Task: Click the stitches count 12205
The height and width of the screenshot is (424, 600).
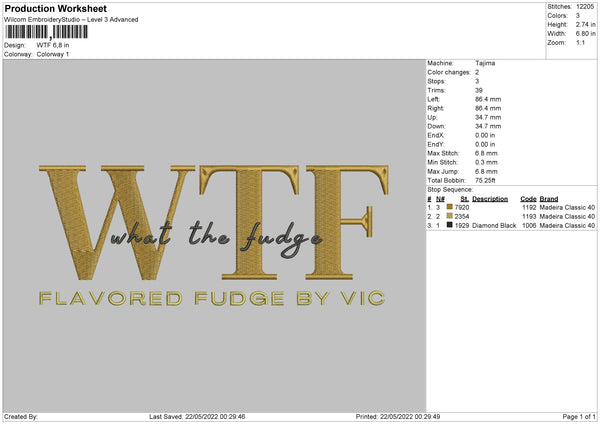Action: point(585,7)
